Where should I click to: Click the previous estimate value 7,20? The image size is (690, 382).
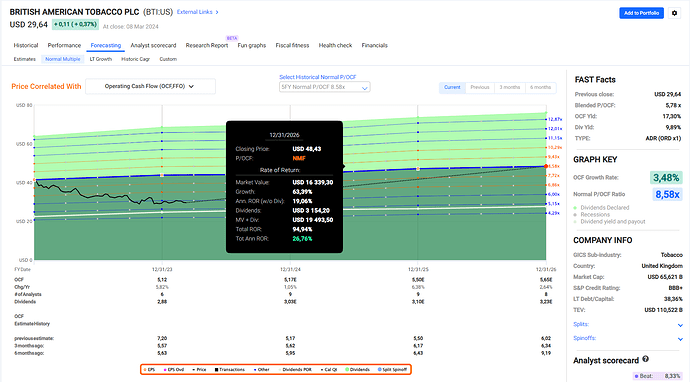pos(162,338)
